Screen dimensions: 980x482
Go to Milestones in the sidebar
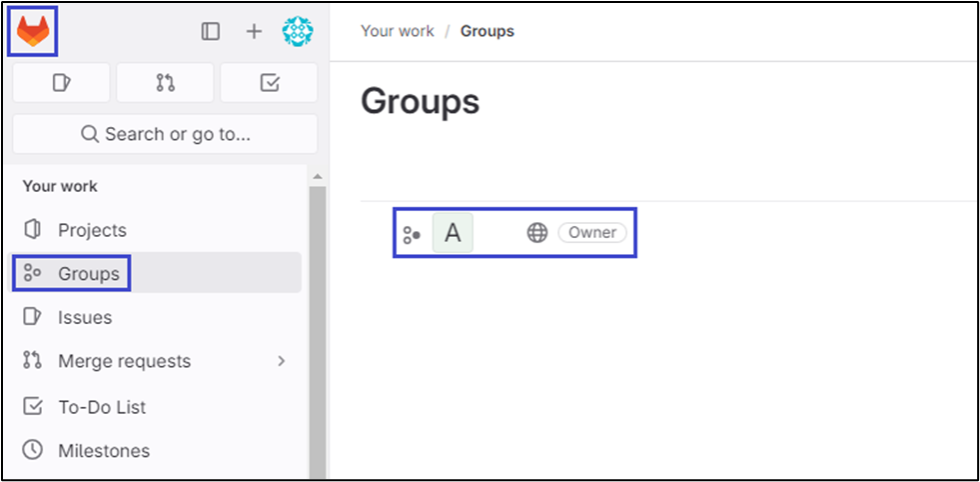click(104, 451)
